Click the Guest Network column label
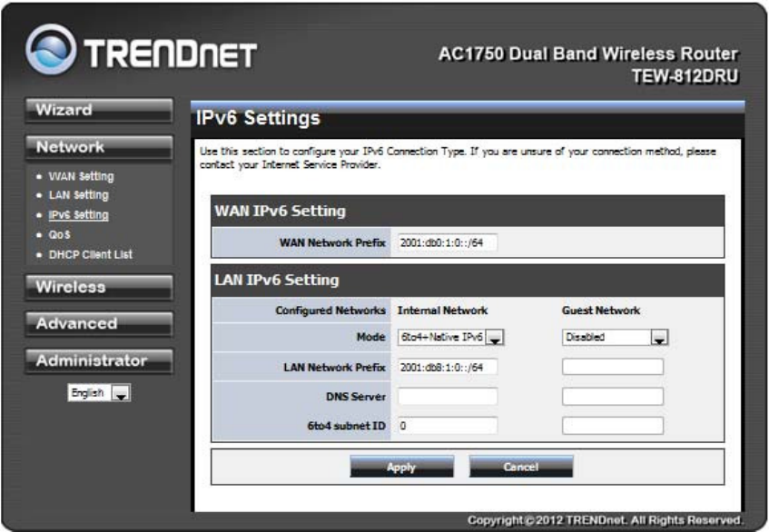The image size is (769, 532). point(601,310)
